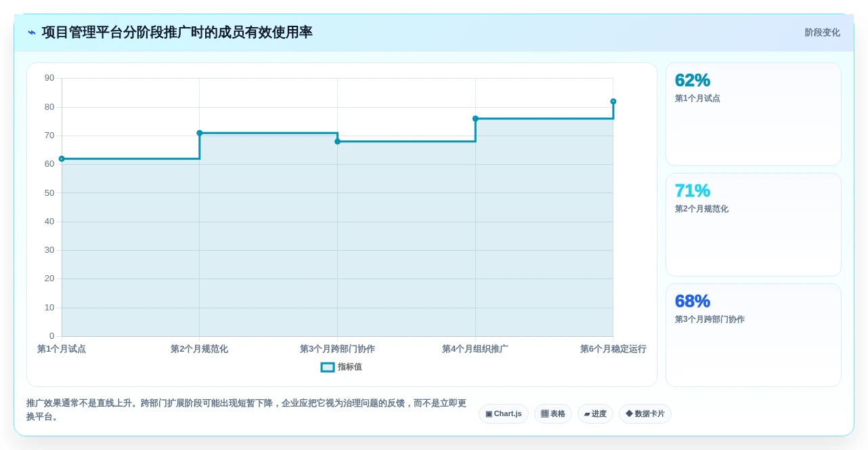Viewport: 868px width, 450px height.
Task: Click the x-axis label 第4个月组织推广
Action: tap(475, 349)
